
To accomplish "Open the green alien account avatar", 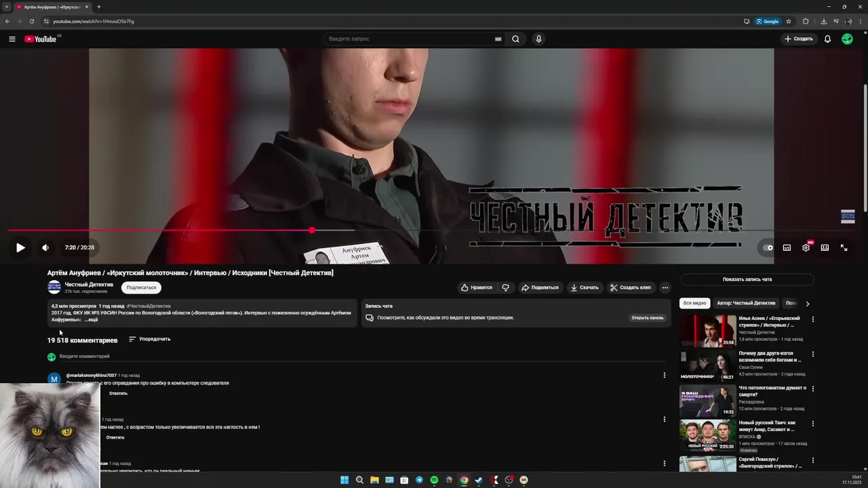I will [x=847, y=39].
